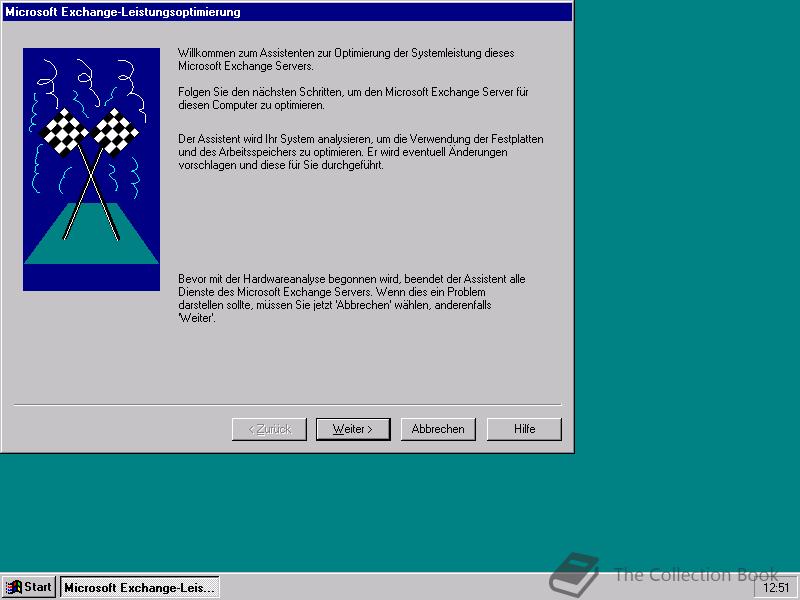Open the Windows Start menu
This screenshot has width=800, height=600.
point(29,587)
